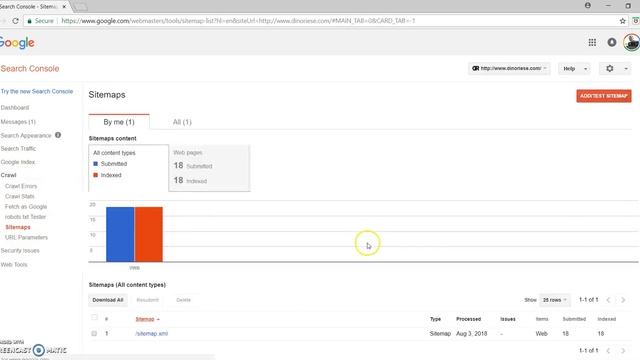Check the box for sitemap.xml row
The image size is (640, 360).
coord(94,333)
